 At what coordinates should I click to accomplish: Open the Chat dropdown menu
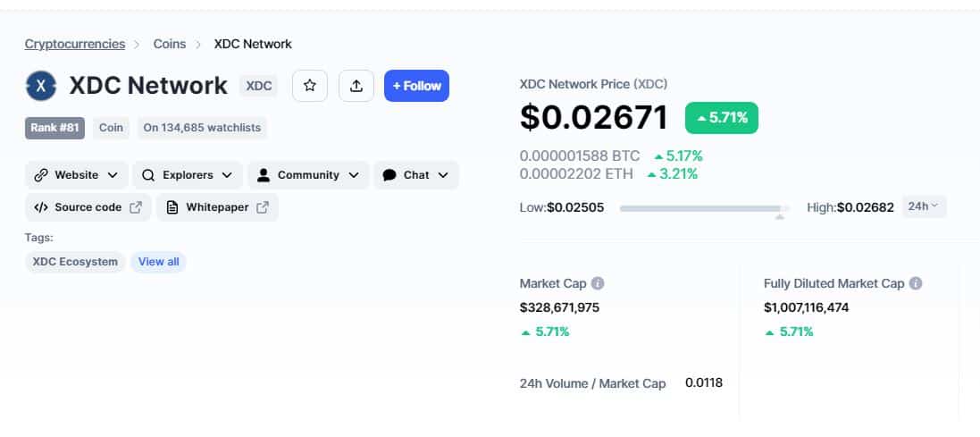coord(416,175)
